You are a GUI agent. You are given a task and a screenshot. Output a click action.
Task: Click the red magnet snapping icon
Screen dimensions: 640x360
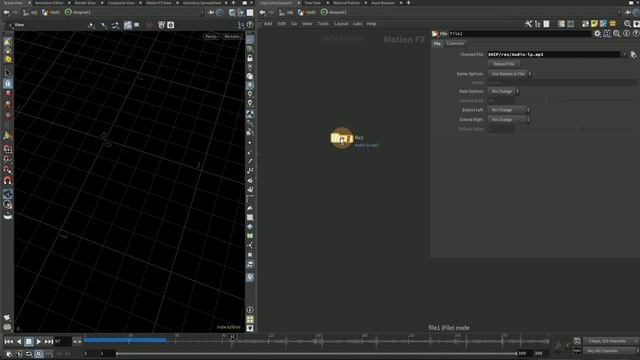click(8, 180)
